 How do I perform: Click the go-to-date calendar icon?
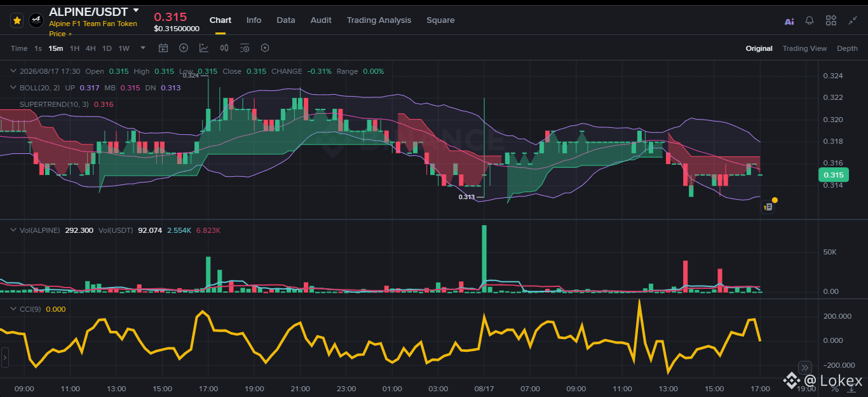(x=163, y=48)
